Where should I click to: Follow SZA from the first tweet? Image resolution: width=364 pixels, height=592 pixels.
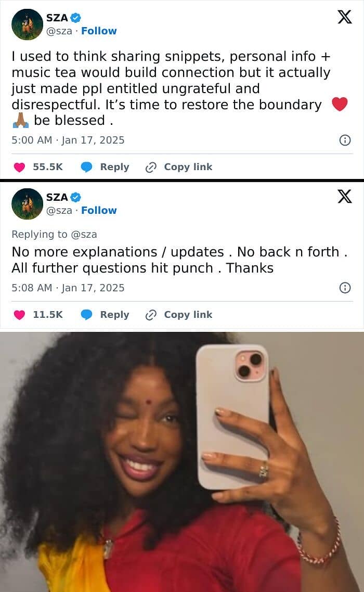tap(99, 31)
